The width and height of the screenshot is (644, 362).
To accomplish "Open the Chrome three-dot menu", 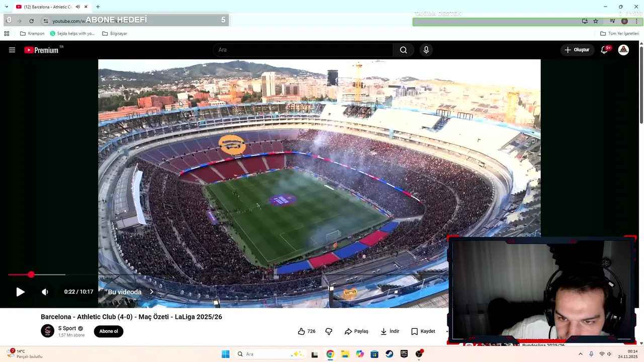I will coord(636,21).
